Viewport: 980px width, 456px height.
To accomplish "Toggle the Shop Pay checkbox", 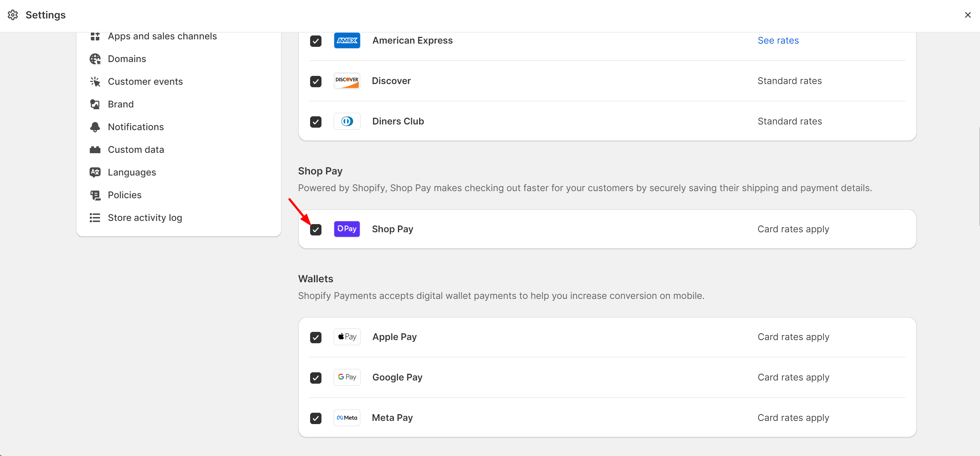I will coord(316,229).
